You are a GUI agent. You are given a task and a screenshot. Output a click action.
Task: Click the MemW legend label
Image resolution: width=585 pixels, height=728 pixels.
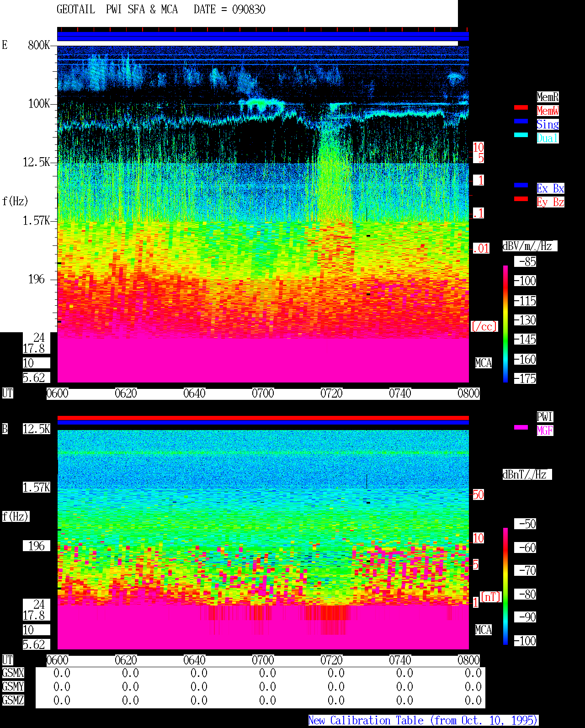point(548,111)
